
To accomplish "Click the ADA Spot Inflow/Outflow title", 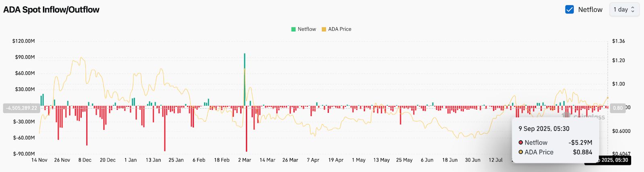I will point(52,10).
